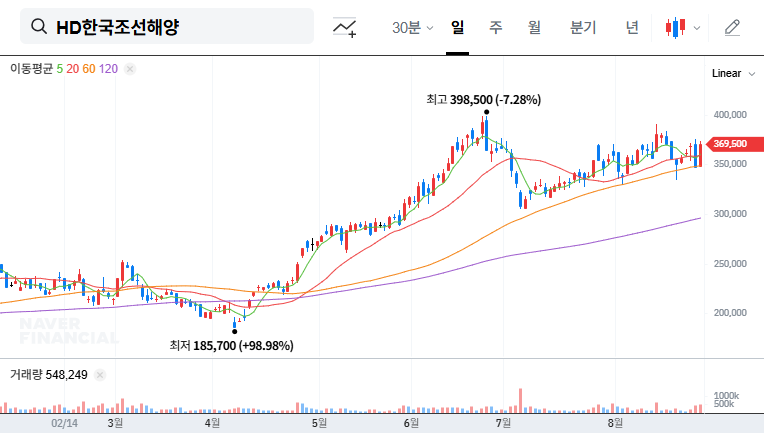Select the 20-day moving average value
This screenshot has height=433, width=764.
[x=73, y=69]
